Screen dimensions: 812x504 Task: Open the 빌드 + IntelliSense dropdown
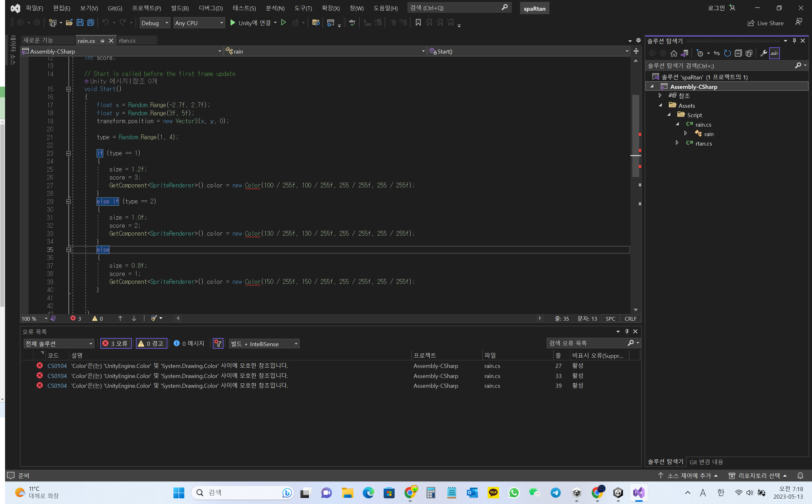tap(264, 344)
